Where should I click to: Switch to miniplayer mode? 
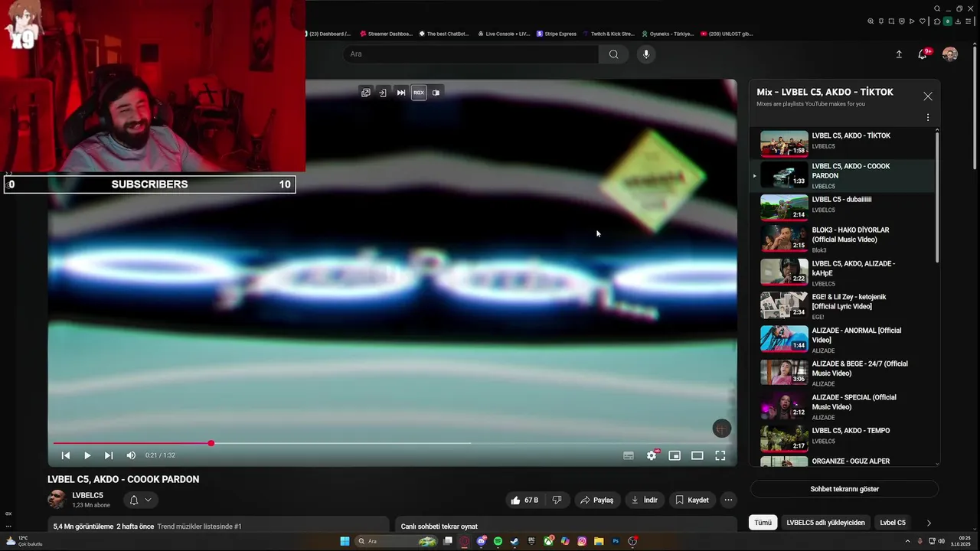coord(675,455)
